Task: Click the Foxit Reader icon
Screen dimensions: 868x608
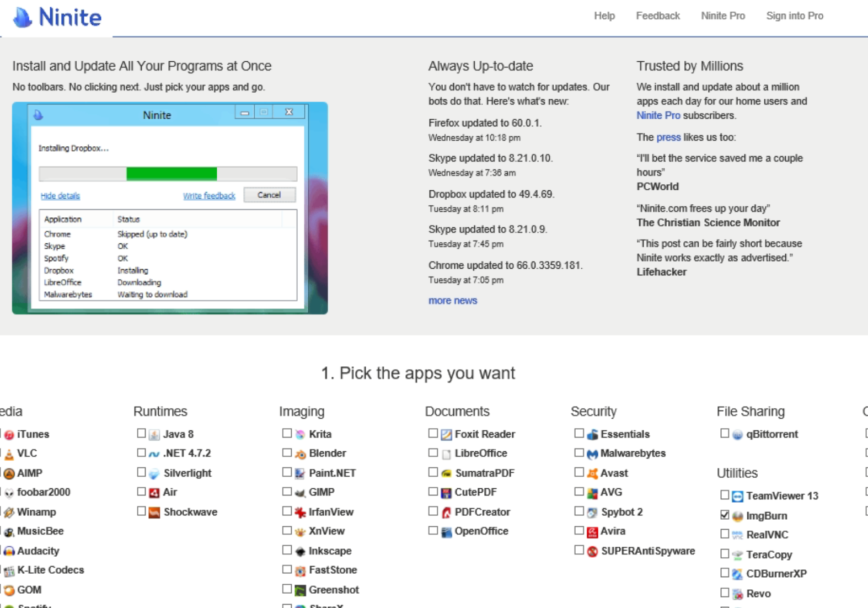Action: pos(446,435)
